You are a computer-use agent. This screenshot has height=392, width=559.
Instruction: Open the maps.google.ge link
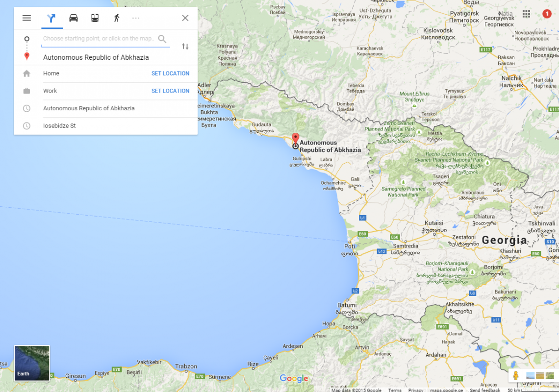point(446,390)
